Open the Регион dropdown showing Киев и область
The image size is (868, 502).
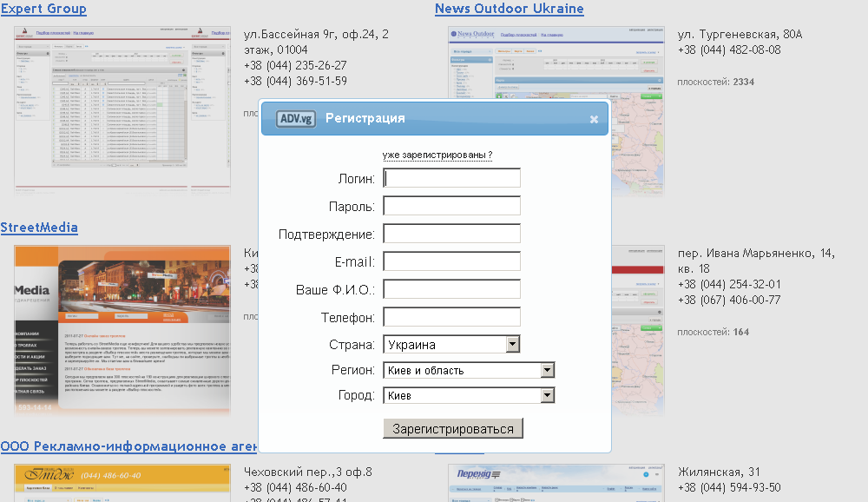[x=469, y=370]
